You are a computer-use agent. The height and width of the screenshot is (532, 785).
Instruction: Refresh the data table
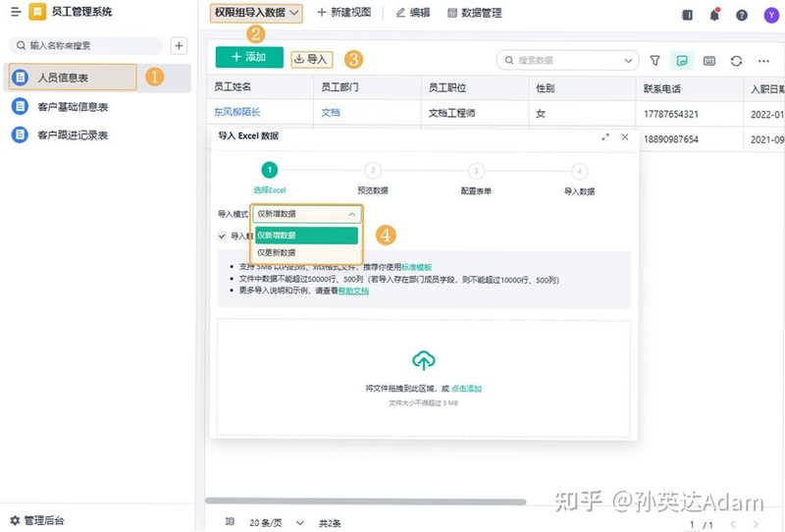coord(736,61)
